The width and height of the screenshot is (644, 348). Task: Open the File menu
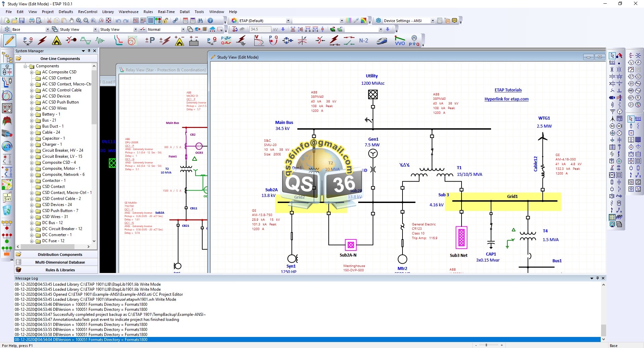(x=9, y=12)
